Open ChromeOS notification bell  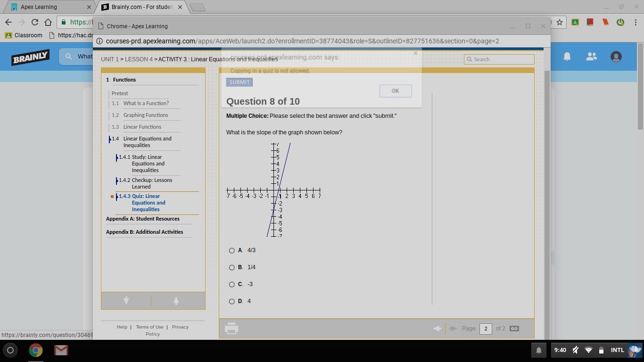pyautogui.click(x=538, y=350)
